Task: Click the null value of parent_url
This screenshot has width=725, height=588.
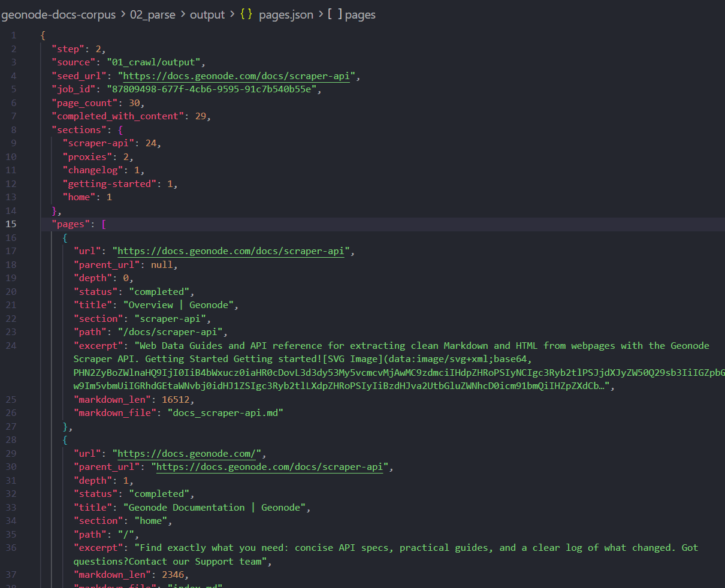Action: [161, 265]
